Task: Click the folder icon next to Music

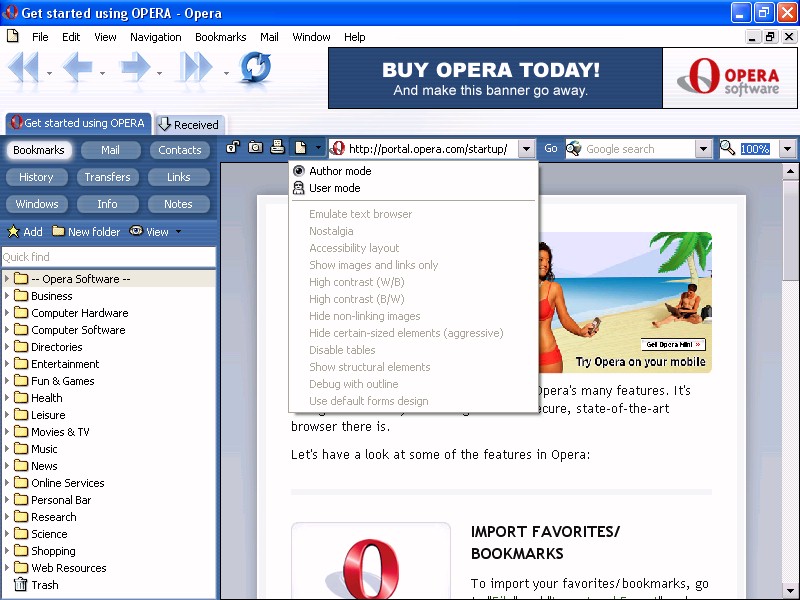Action: pos(21,448)
